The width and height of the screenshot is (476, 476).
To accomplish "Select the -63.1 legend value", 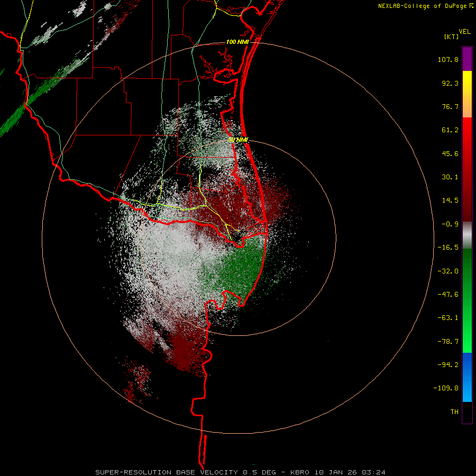I will point(448,318).
